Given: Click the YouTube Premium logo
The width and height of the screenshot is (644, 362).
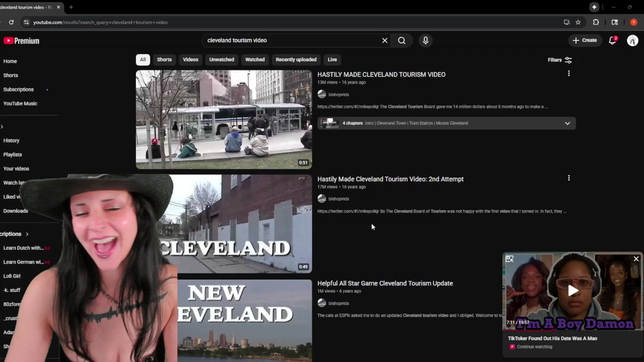Looking at the screenshot, I should click(21, 41).
